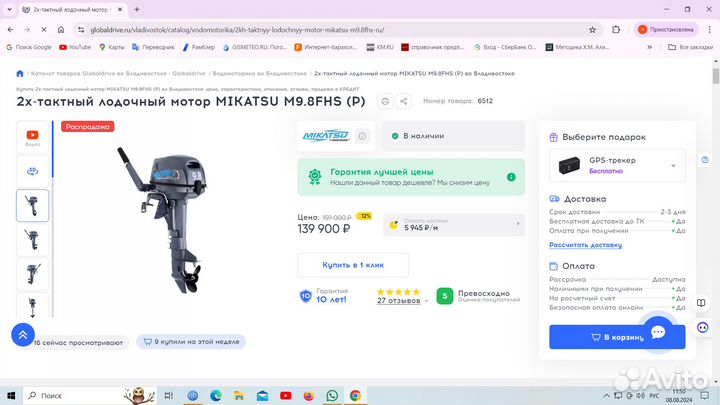Open the browser extensions puzzle icon

616,30
